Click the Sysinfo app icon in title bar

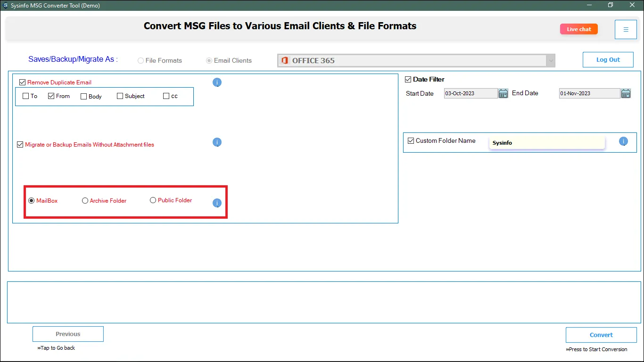coord(5,6)
